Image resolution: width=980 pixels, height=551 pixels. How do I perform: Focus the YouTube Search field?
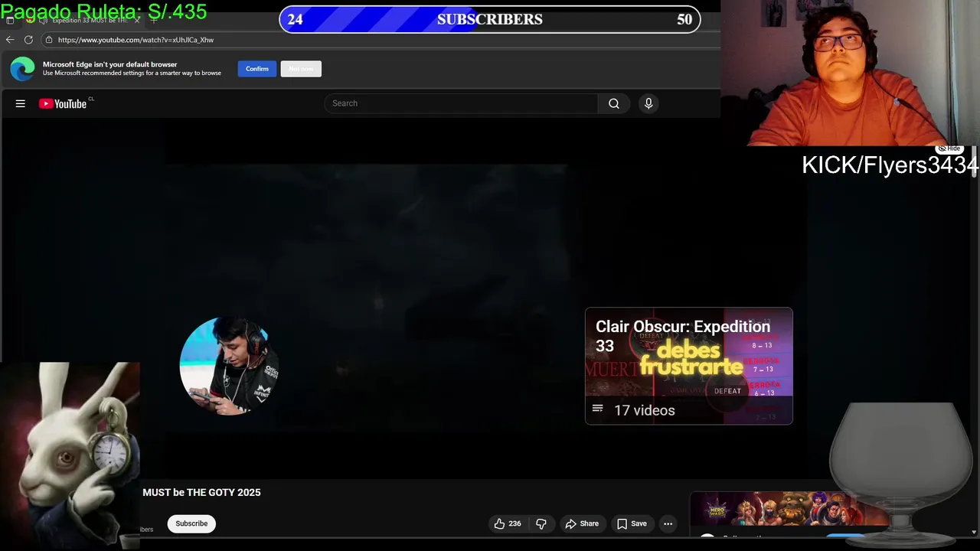461,103
